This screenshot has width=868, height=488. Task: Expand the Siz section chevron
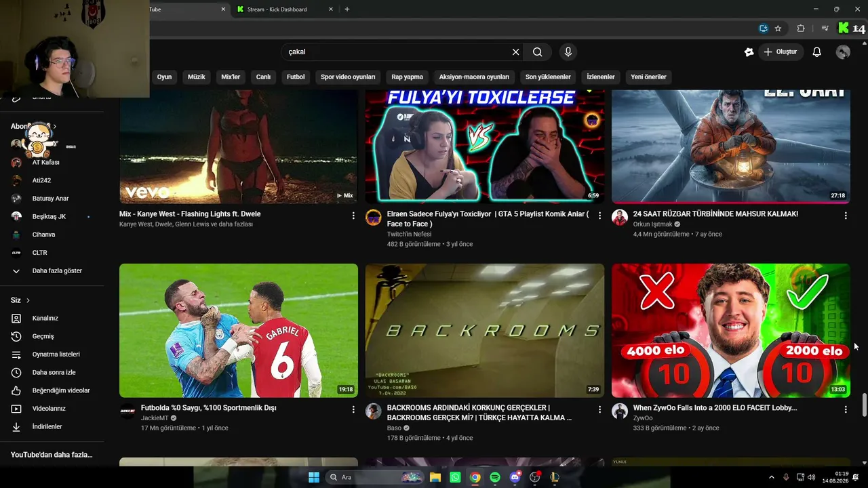click(28, 300)
